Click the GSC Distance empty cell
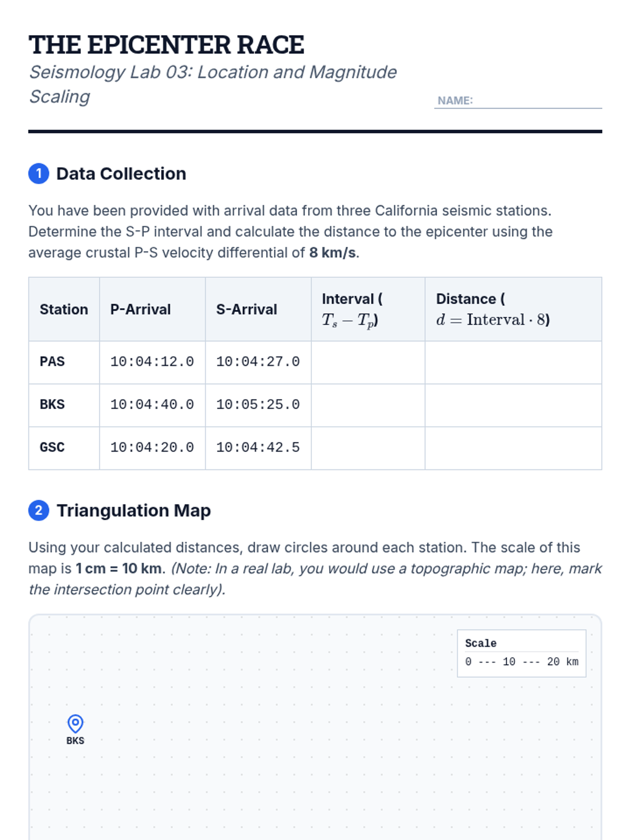The height and width of the screenshot is (840, 630). (513, 448)
